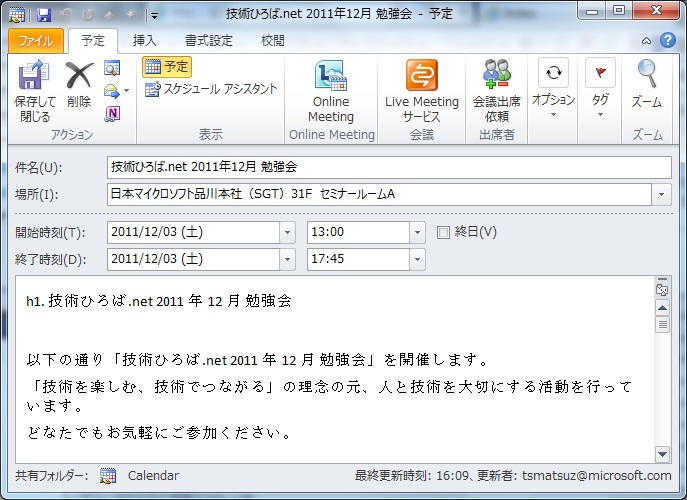Click the icon above body scrollbar

(x=662, y=289)
